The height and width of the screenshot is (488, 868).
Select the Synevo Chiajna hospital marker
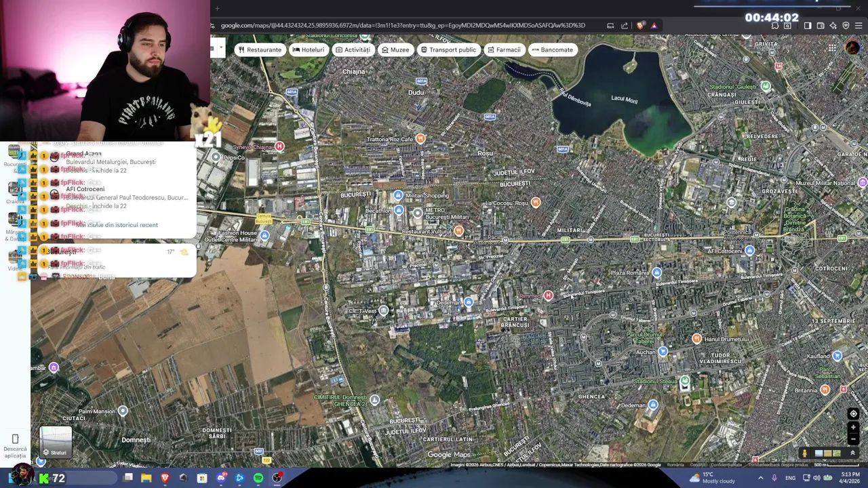[x=279, y=146]
